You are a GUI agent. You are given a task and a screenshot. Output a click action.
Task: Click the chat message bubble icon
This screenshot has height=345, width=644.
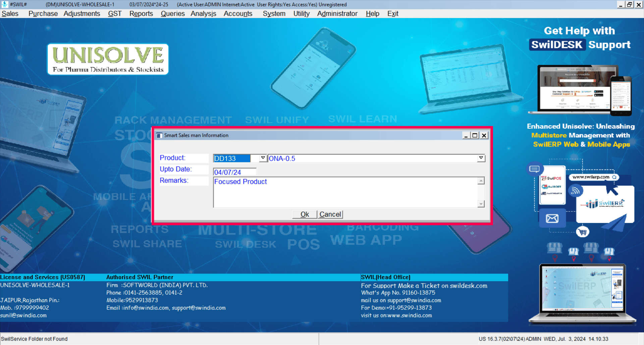[x=534, y=169]
